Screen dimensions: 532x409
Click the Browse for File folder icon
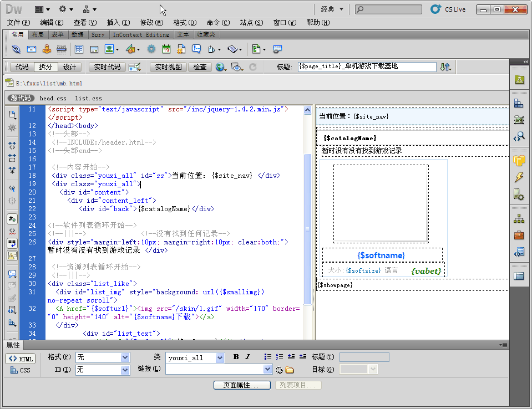pos(290,370)
